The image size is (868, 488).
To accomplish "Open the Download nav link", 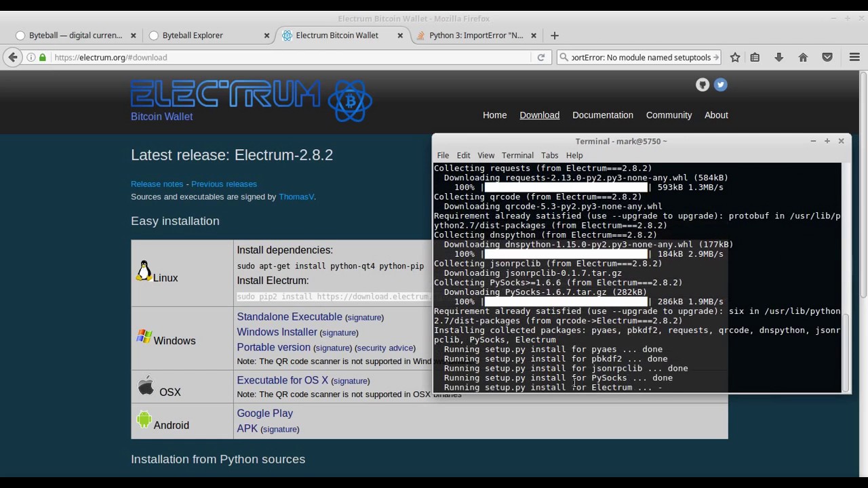I will (539, 115).
